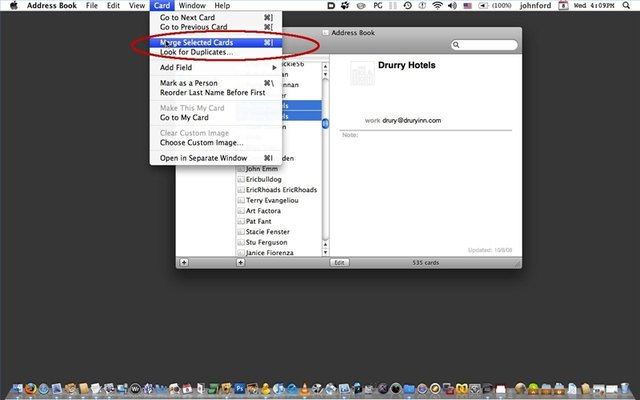The width and height of the screenshot is (640, 400).
Task: Click the scroll down arrow at list bottom
Action: tap(325, 252)
